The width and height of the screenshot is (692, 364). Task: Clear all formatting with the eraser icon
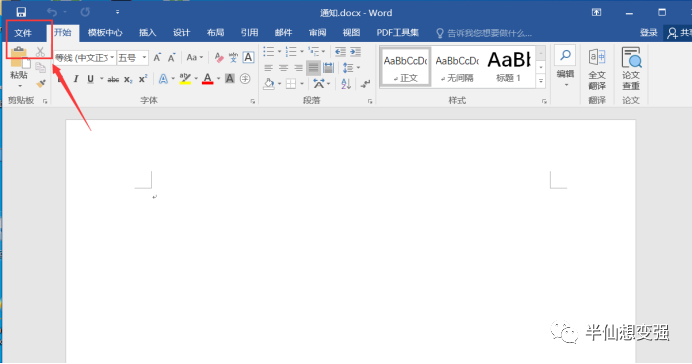[218, 57]
